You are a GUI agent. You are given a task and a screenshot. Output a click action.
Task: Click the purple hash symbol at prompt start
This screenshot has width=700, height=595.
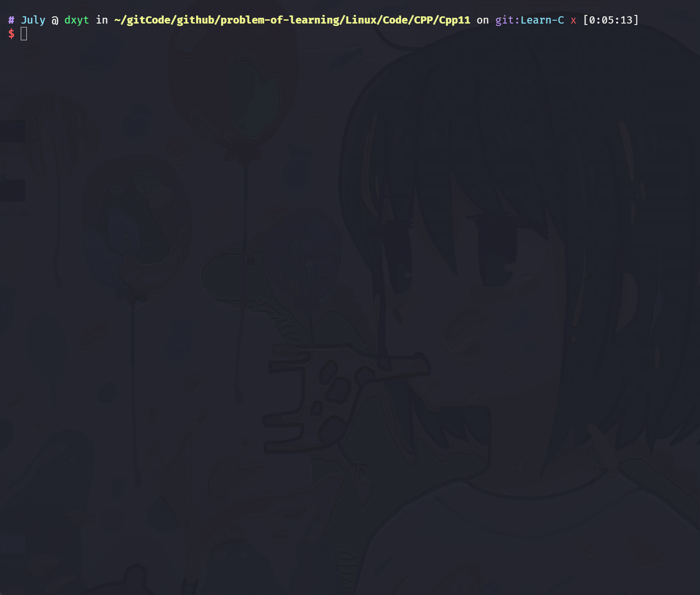11,20
